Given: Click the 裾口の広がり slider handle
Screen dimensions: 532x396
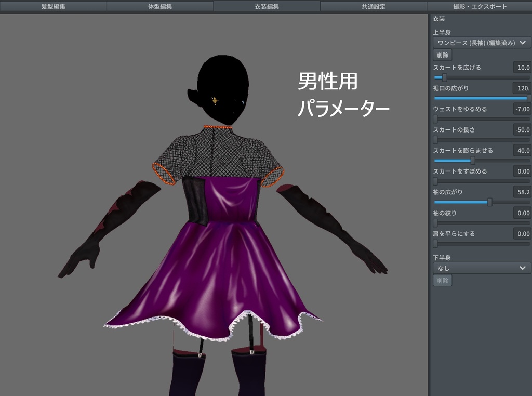Looking at the screenshot, I should tap(527, 98).
